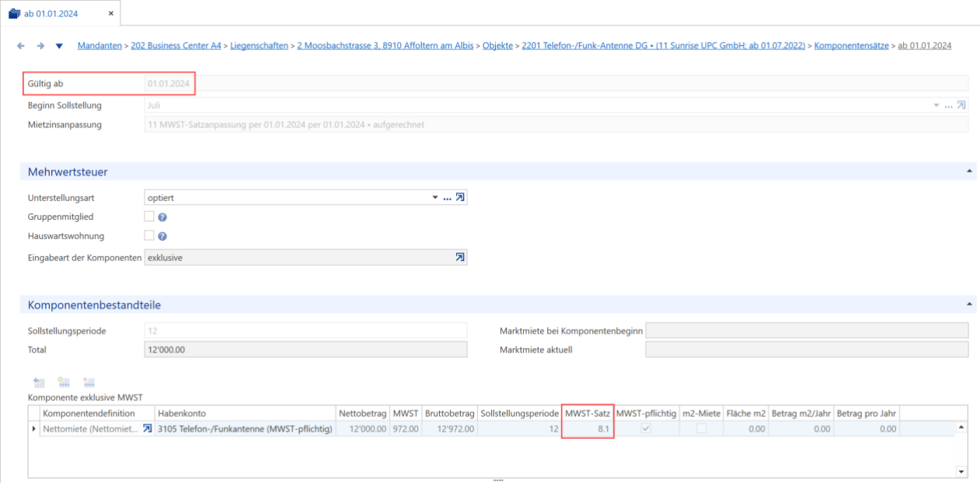The width and height of the screenshot is (980, 483).
Task: Show help for Hauswartswohnung
Action: tap(162, 236)
